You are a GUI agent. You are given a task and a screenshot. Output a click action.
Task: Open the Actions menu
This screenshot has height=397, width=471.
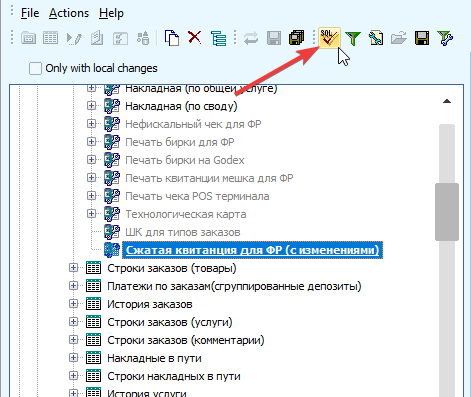[69, 13]
